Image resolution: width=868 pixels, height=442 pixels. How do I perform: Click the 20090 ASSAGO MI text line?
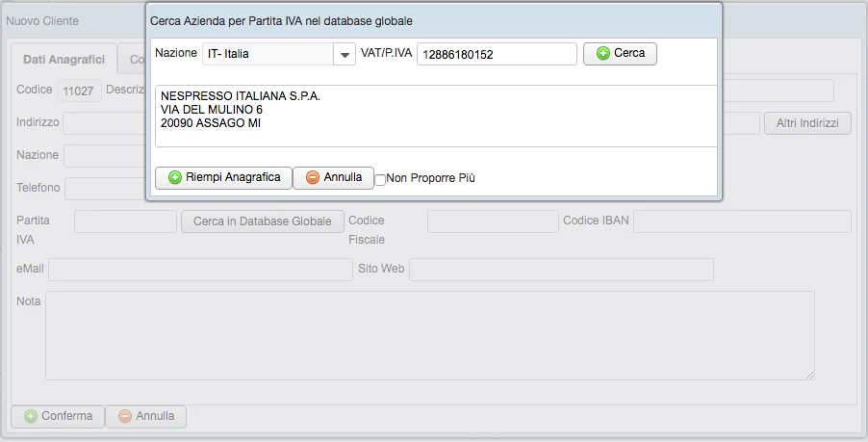tap(211, 123)
